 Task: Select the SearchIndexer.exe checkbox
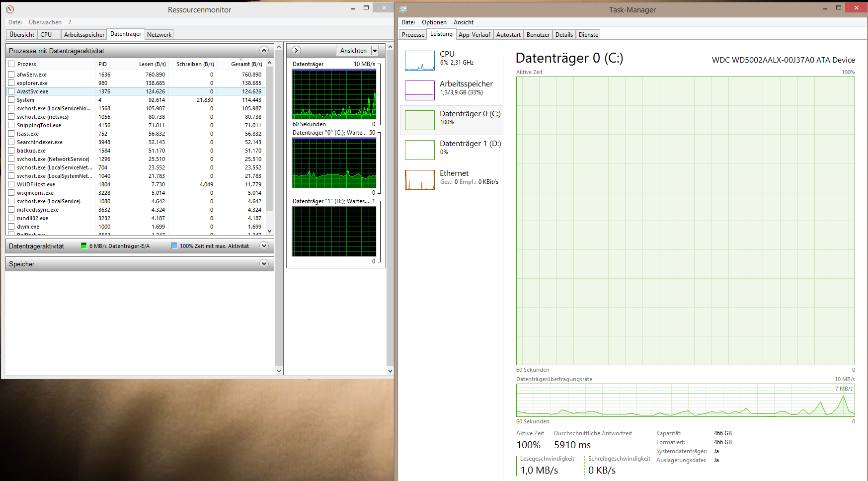click(x=11, y=142)
